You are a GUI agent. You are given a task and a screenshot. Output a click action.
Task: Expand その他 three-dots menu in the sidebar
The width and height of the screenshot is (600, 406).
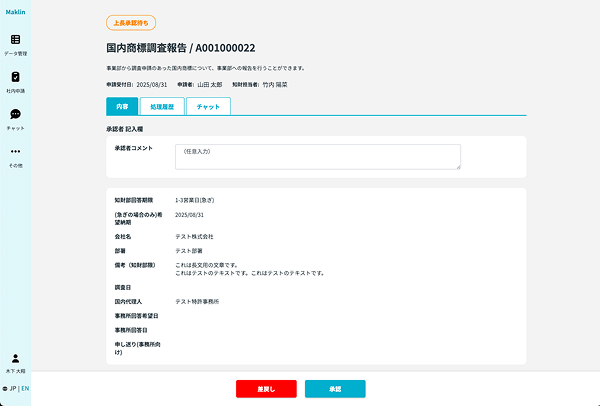pyautogui.click(x=15, y=155)
